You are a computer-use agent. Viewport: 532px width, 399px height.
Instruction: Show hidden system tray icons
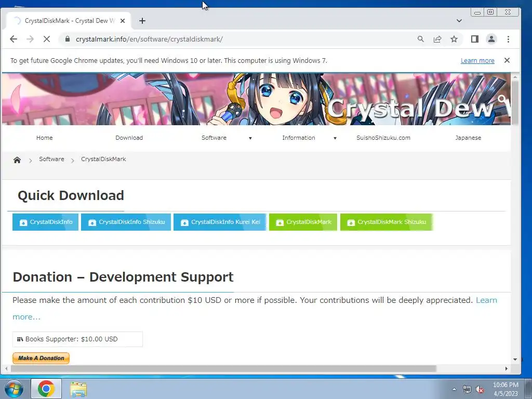click(x=454, y=389)
